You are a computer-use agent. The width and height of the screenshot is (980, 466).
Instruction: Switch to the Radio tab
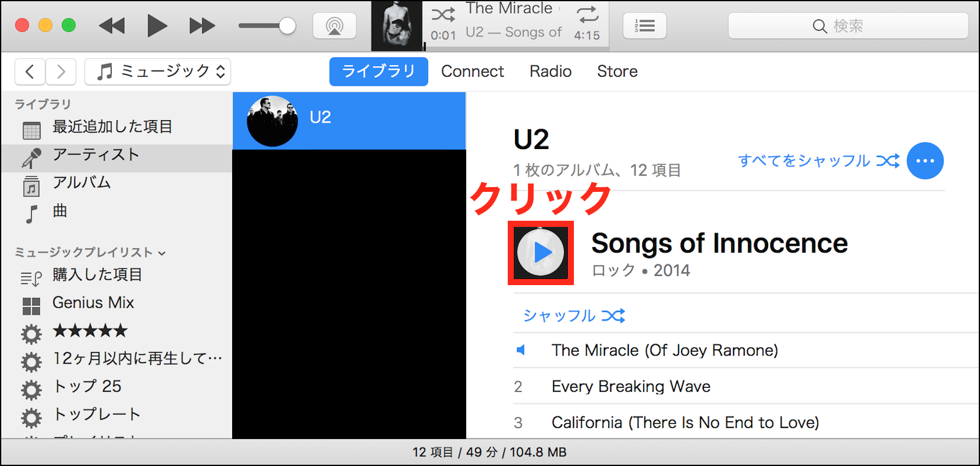click(551, 72)
